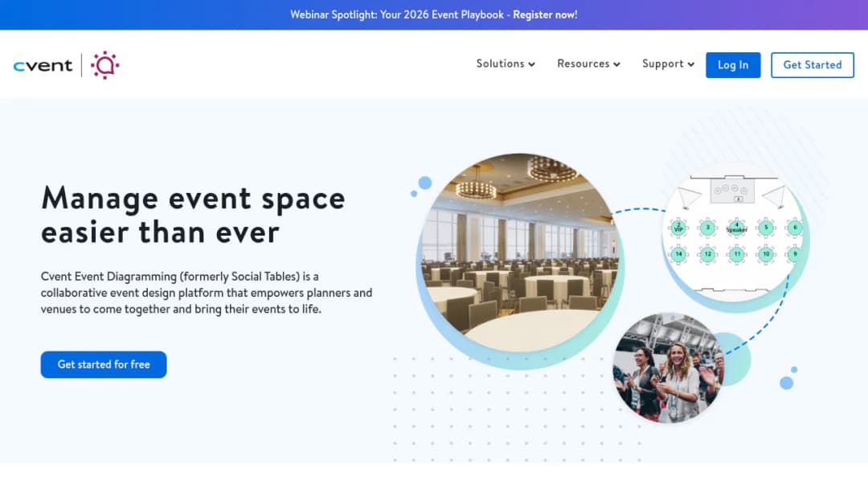The height and width of the screenshot is (489, 868).
Task: Open the Register now webinar link
Action: (545, 15)
